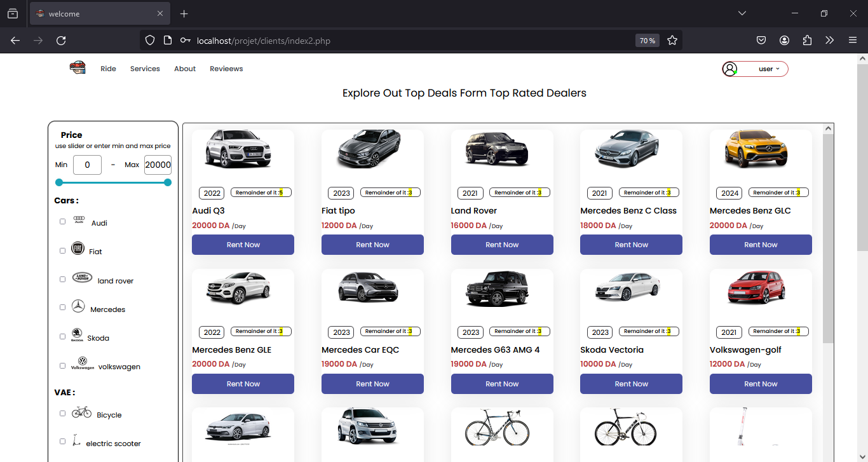Click the recent browsing icon in tab bar
Screen dimensions: 868x462
pyautogui.click(x=13, y=13)
